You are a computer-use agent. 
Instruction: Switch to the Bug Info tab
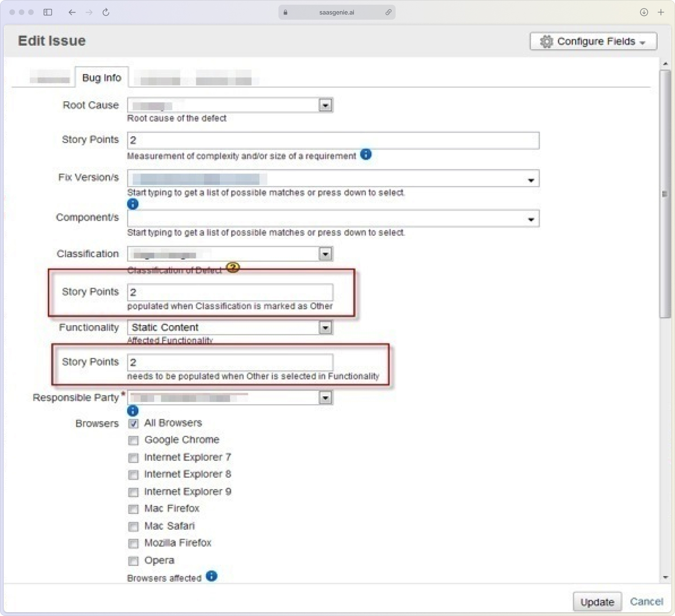(x=101, y=78)
